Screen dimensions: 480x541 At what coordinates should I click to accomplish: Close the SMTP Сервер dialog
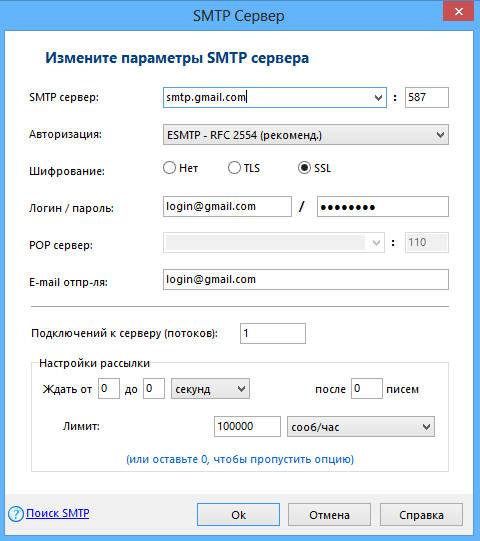pos(458,11)
